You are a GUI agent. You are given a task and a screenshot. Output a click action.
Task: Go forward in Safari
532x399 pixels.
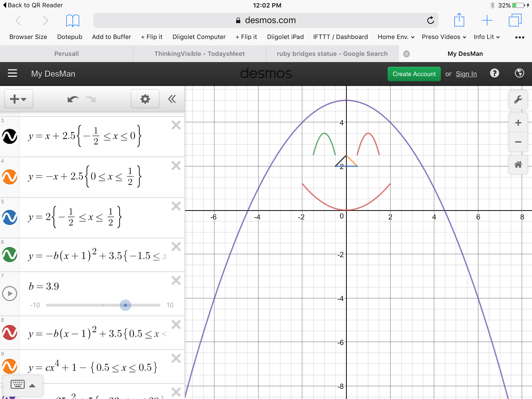click(x=46, y=21)
